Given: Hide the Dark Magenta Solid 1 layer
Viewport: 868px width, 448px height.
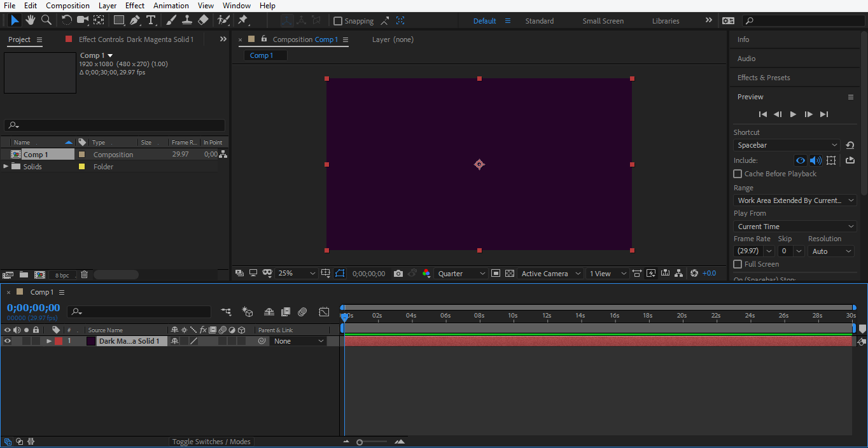Looking at the screenshot, I should [8, 341].
